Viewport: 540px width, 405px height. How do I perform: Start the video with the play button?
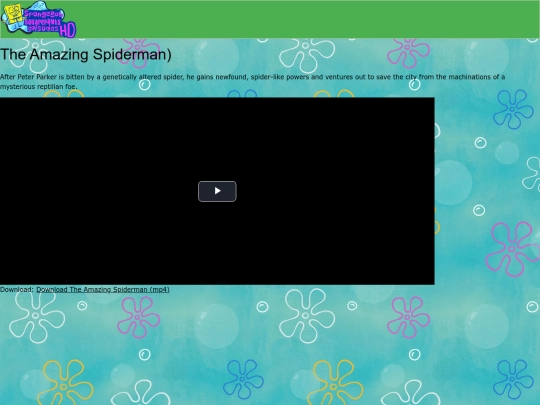tap(217, 191)
